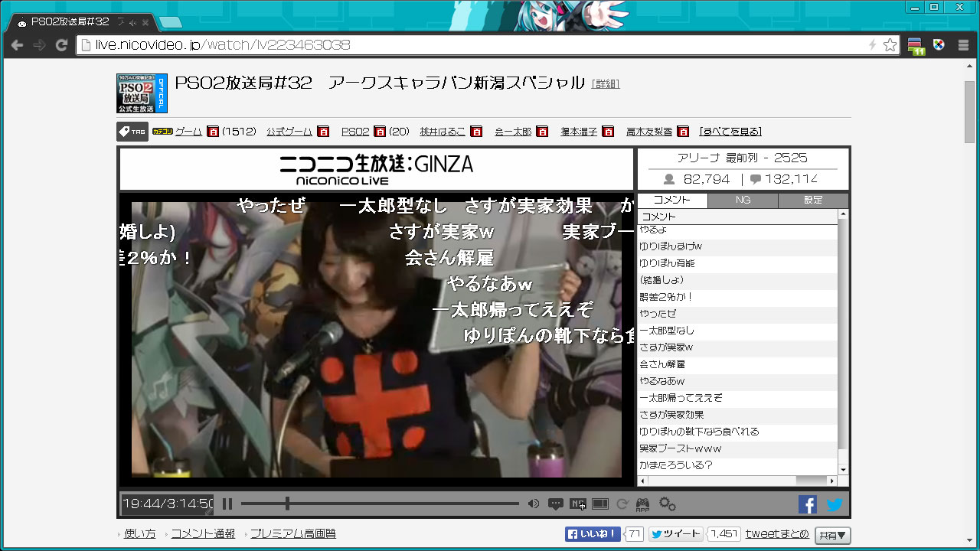This screenshot has height=551, width=980.
Task: Open the ゲーム category tag link
Action: (188, 132)
